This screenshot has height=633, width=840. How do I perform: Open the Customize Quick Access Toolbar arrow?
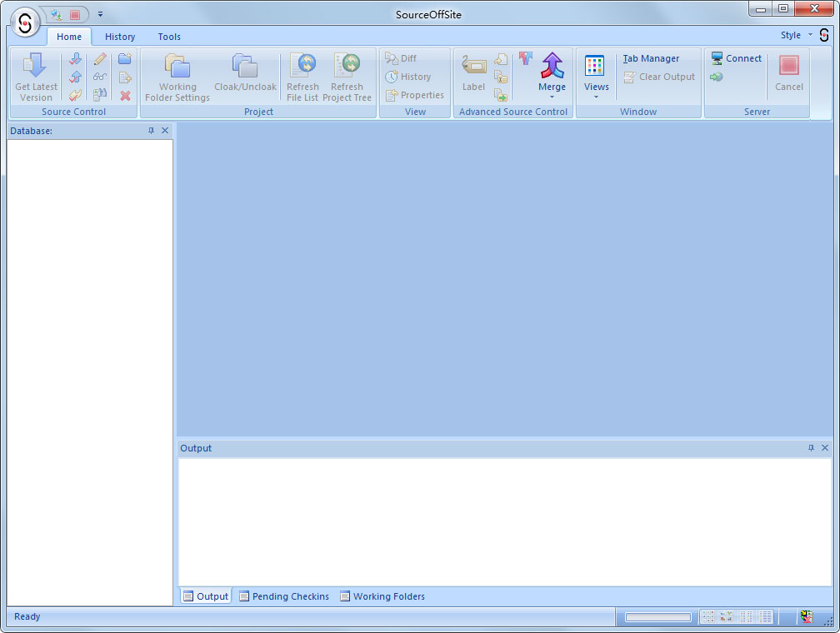(100, 14)
